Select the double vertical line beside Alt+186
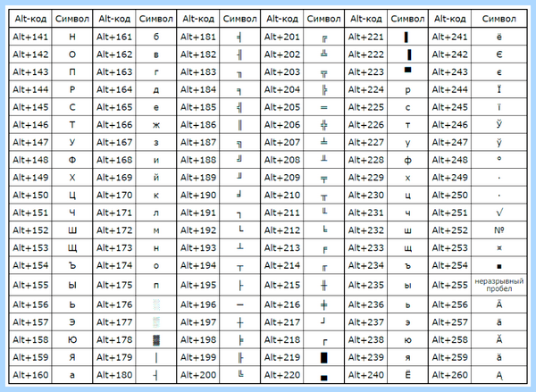This screenshot has height=392, width=536. 240,125
